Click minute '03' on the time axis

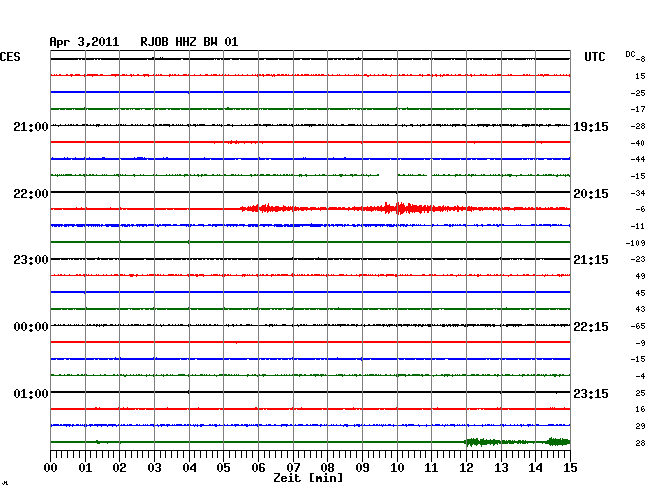click(155, 468)
